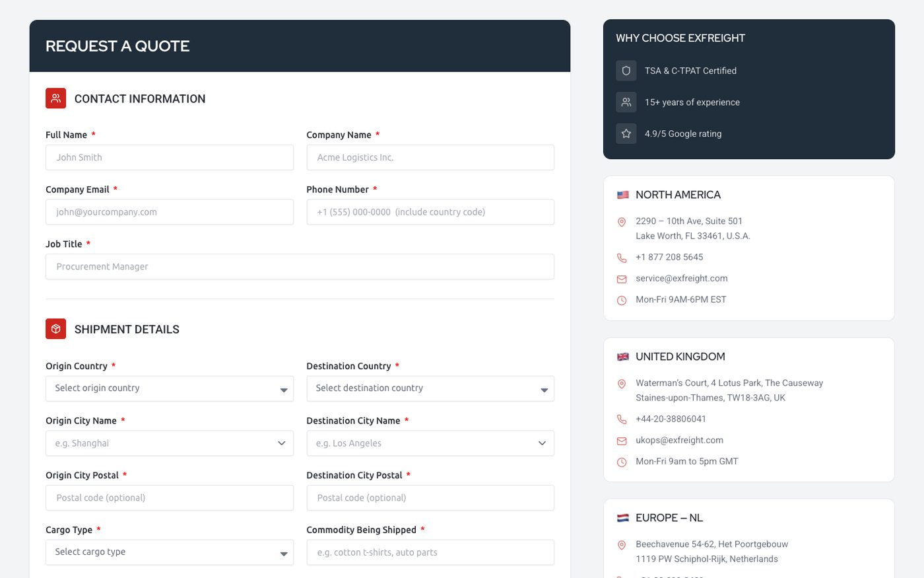Click the text 'Staines-upon-Thames, TW18-3AG, UK'
This screenshot has width=924, height=578.
[x=710, y=398]
